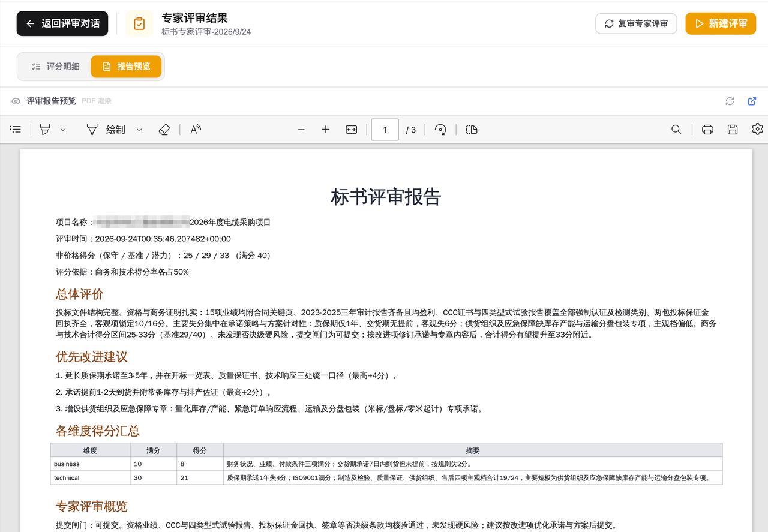Image resolution: width=768 pixels, height=532 pixels.
Task: Save the PDF with the disk icon
Action: coord(732,130)
